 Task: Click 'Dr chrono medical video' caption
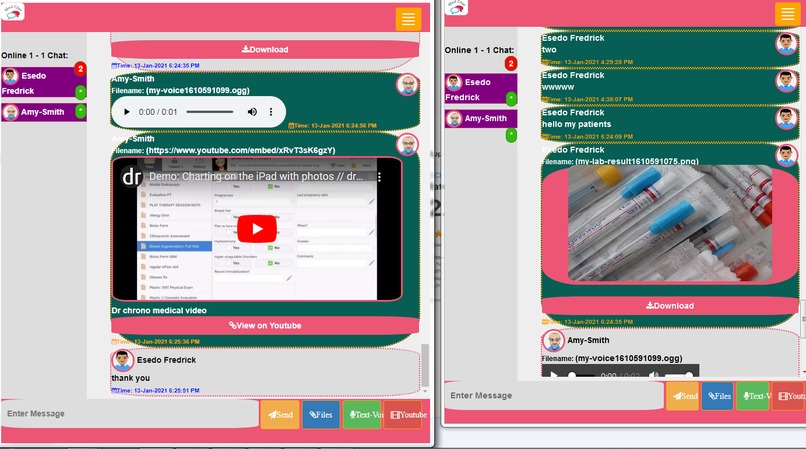[x=159, y=310]
